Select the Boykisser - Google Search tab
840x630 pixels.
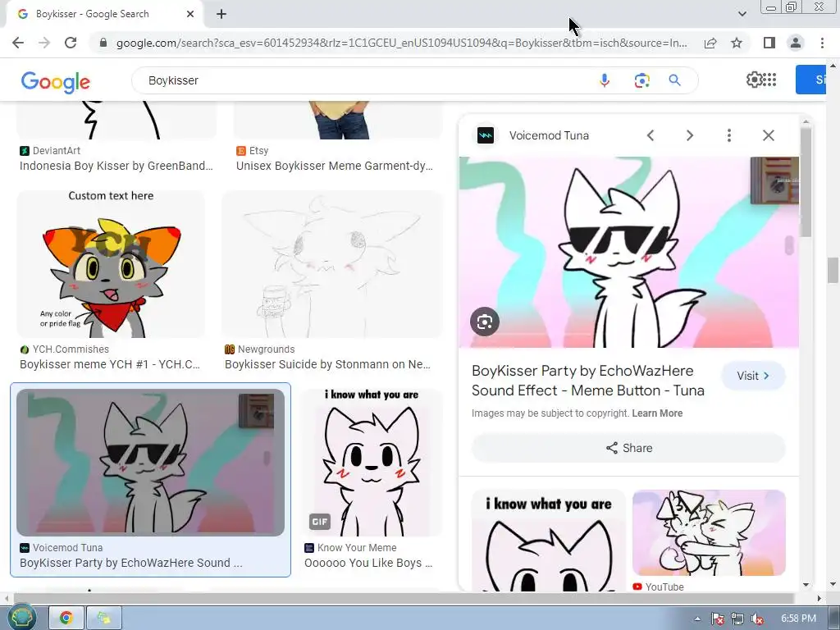click(x=104, y=14)
